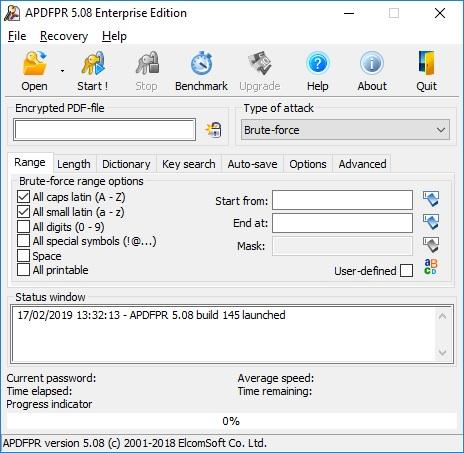Screen dimensions: 464x453
Task: Click status window scroll down arrow
Action: point(443,352)
